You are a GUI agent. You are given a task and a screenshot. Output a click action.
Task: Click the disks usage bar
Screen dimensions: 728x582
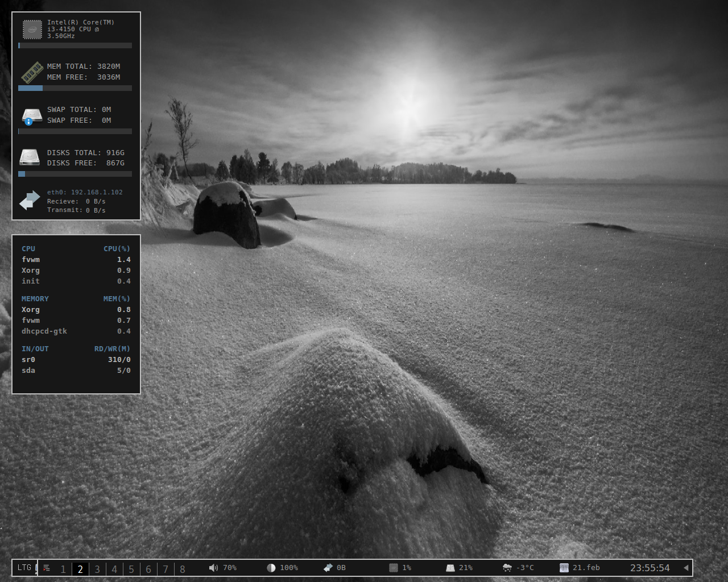click(x=75, y=174)
